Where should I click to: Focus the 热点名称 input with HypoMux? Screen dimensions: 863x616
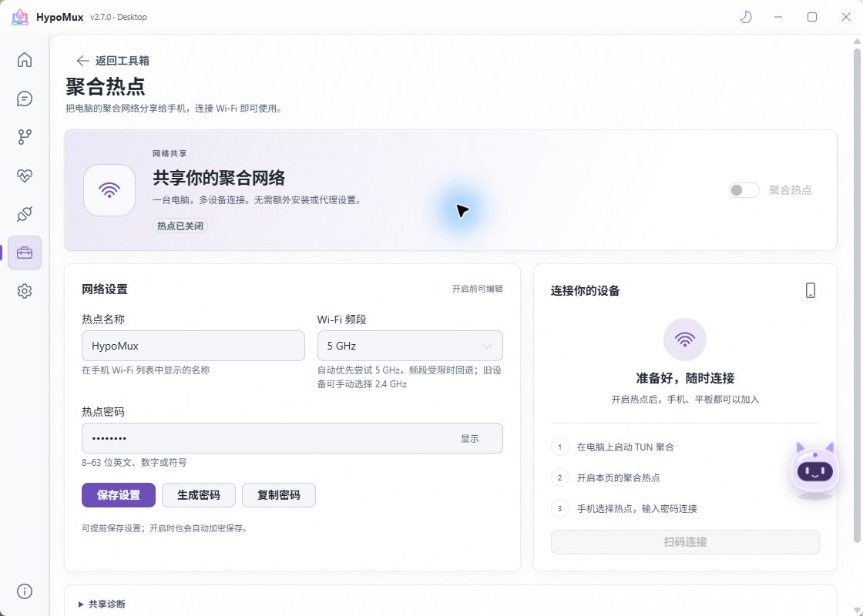193,346
